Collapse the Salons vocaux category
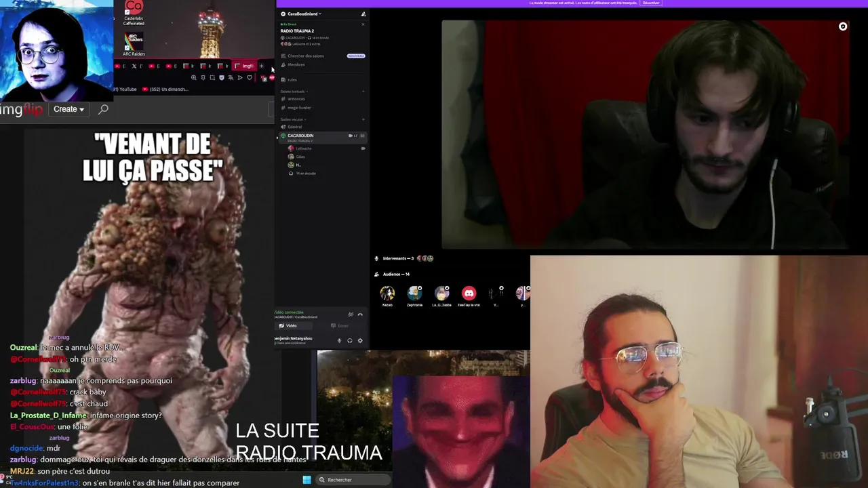The image size is (868, 488). [293, 119]
